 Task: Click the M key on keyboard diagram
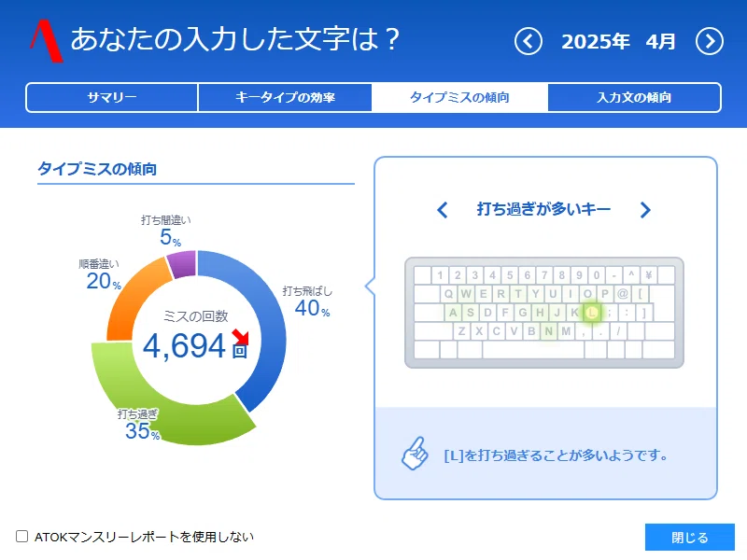pyautogui.click(x=566, y=331)
